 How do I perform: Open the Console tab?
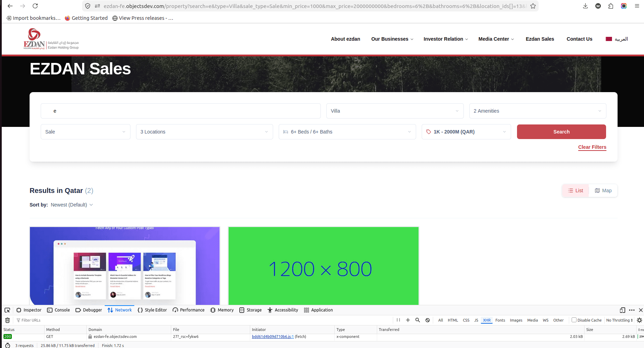point(58,310)
